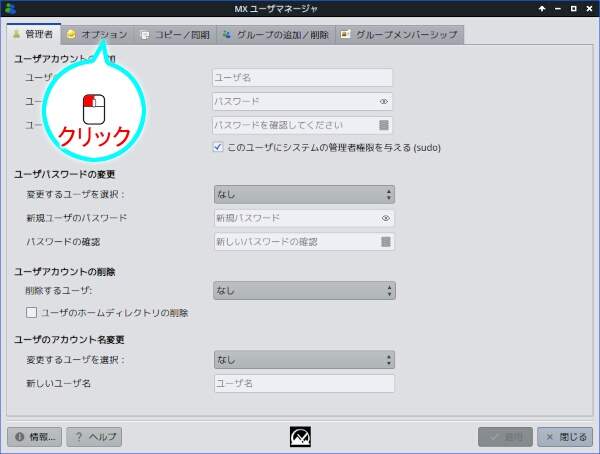
Task: Click the ユーザ名 input field for new account
Action: (x=302, y=78)
